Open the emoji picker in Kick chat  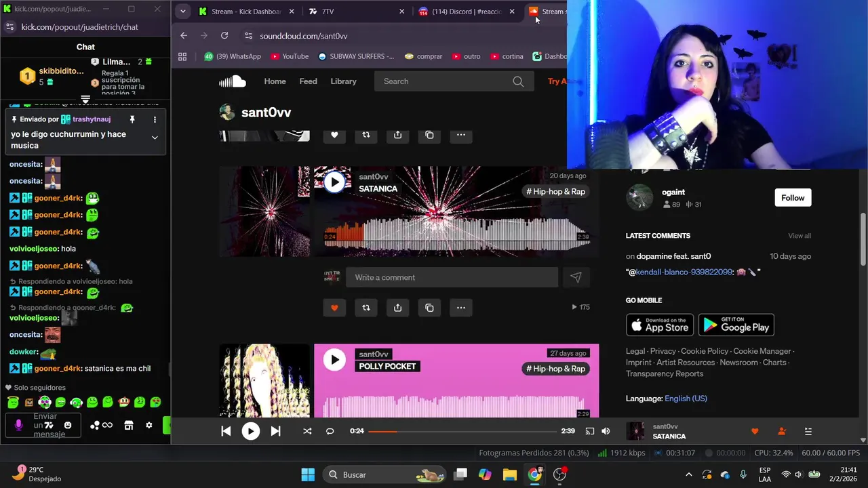tap(68, 425)
